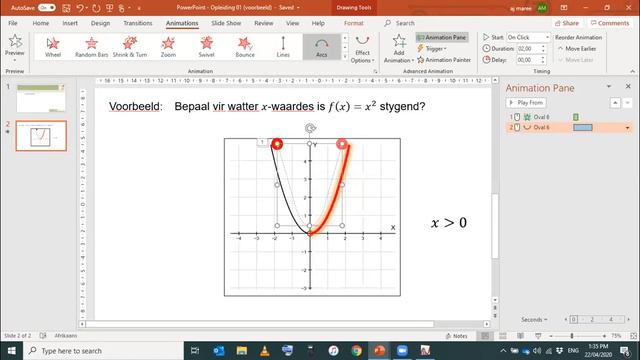Click the green Oval 6 timing marker
This screenshot has width=640, height=360.
pos(576,117)
